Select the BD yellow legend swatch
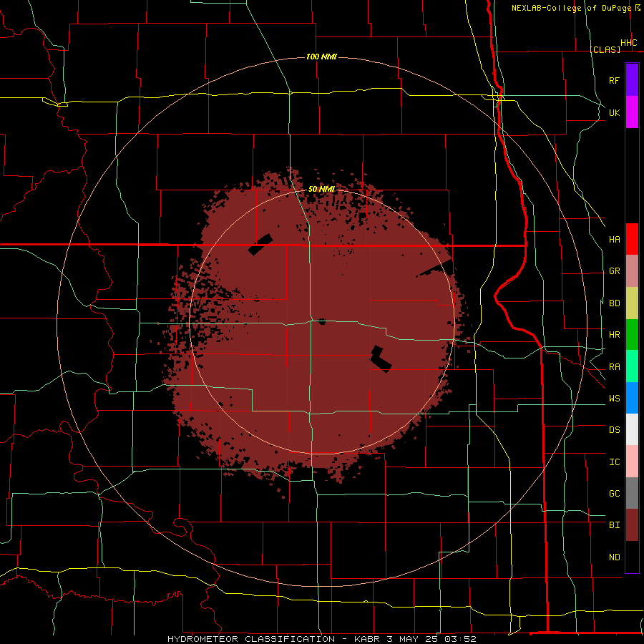Screen dimensions: 644x644 click(632, 303)
